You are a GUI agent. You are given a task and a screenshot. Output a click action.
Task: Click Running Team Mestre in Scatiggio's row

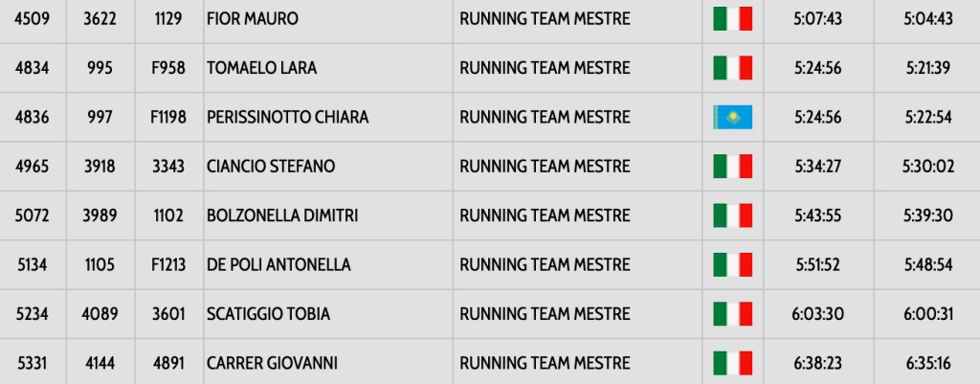(x=545, y=314)
